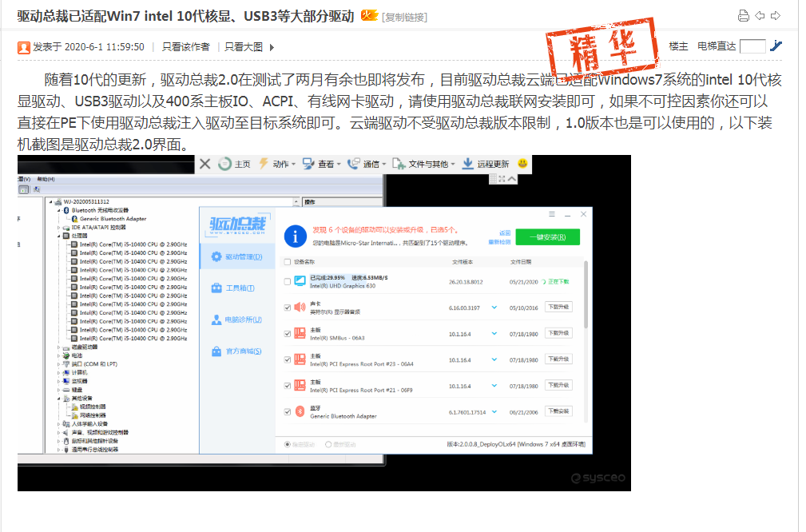Image resolution: width=806 pixels, height=532 pixels.
Task: Click 远程更新 in the remote toolbar
Action: pos(493,165)
